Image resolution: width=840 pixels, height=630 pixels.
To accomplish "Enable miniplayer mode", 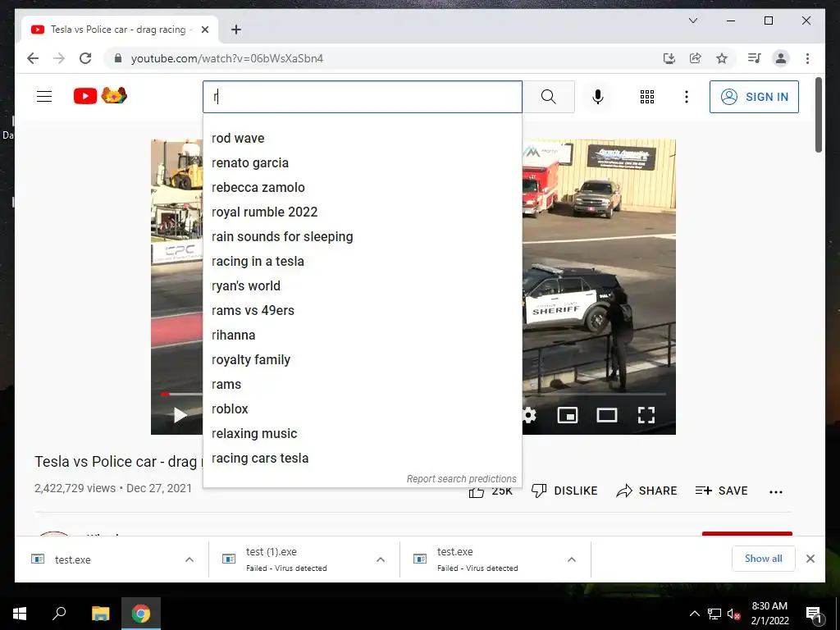I will click(568, 415).
